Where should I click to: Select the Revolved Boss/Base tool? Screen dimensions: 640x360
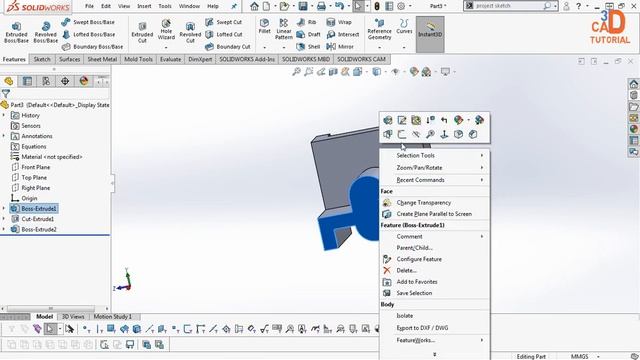click(46, 33)
